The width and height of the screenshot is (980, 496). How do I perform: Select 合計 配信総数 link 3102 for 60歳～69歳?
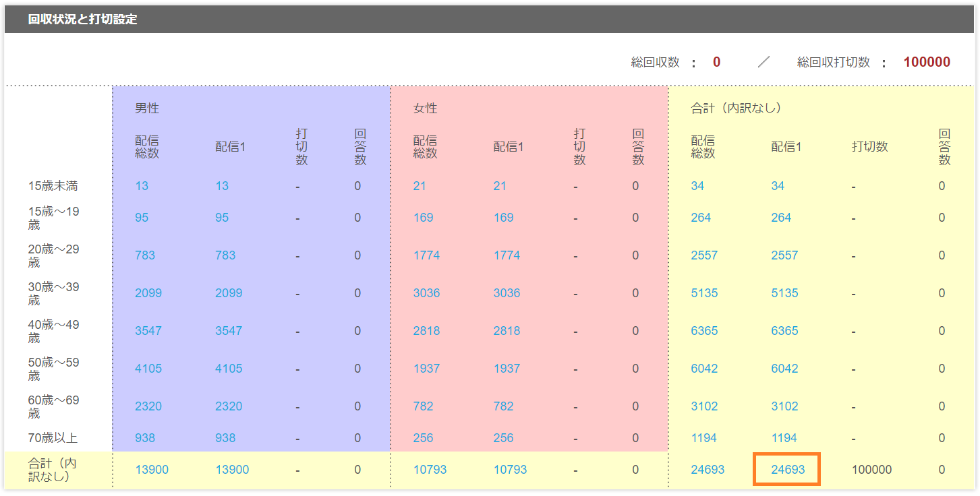pos(704,406)
